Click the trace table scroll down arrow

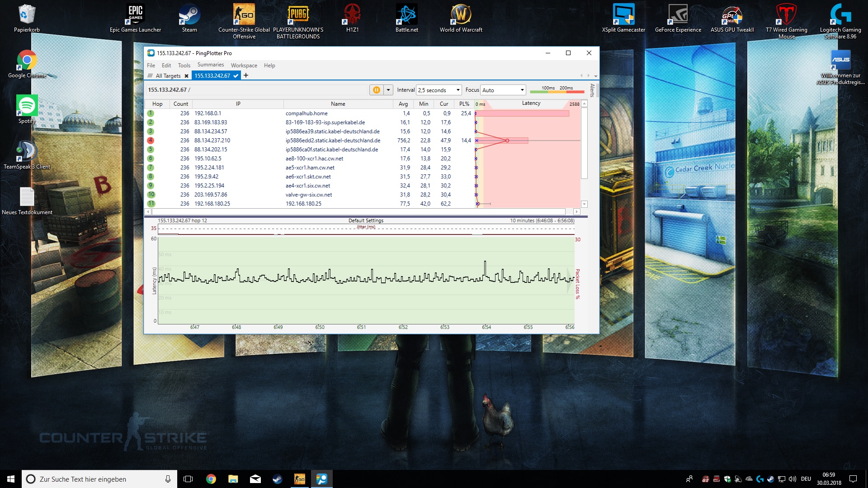[584, 204]
